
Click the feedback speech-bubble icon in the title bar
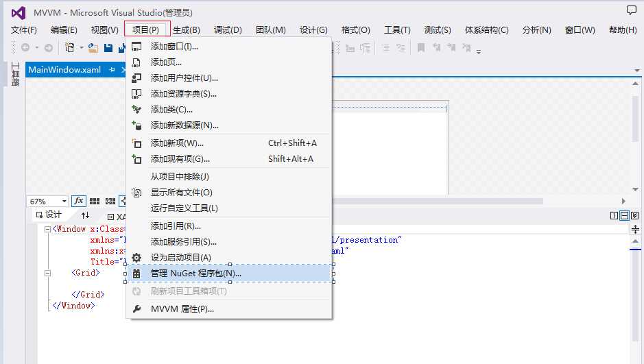point(631,10)
